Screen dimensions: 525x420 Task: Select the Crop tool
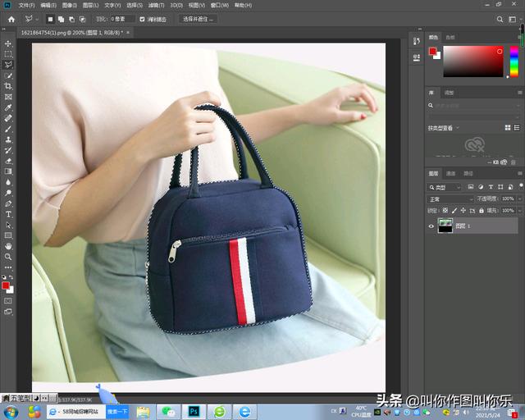pyautogui.click(x=8, y=86)
